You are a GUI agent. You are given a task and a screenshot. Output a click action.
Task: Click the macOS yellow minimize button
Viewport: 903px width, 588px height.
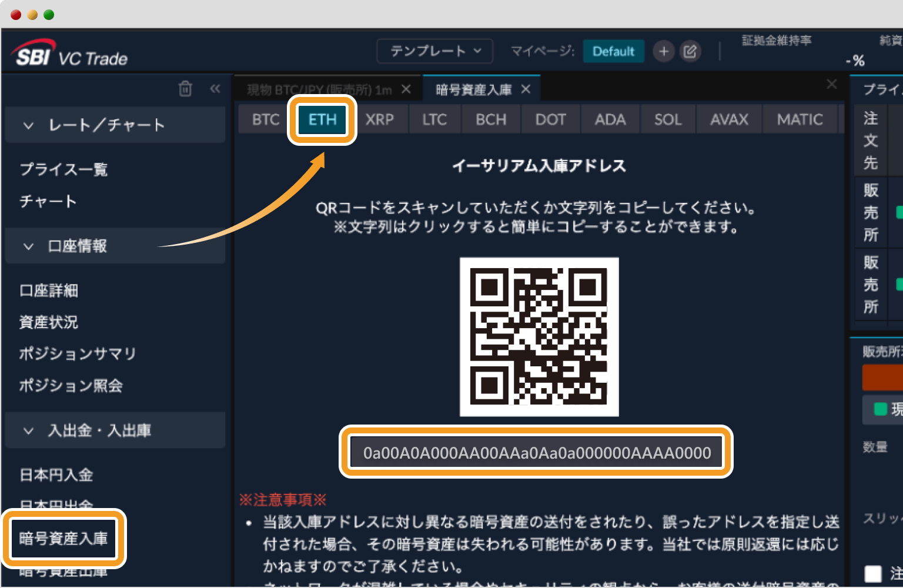click(32, 15)
